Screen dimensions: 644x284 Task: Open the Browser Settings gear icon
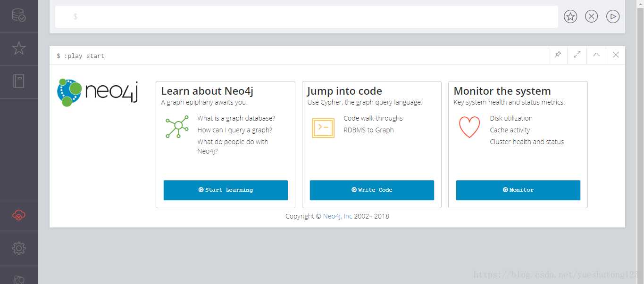19,248
